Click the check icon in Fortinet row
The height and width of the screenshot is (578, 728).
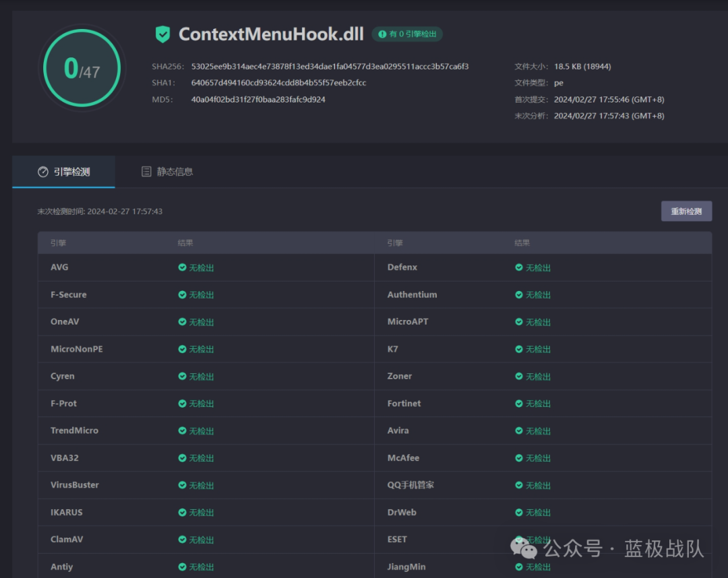coord(518,404)
